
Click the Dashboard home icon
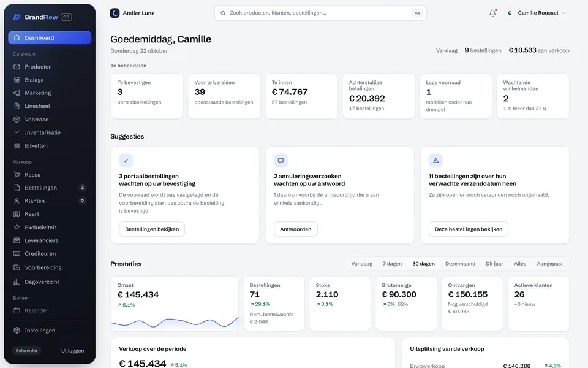click(x=17, y=37)
